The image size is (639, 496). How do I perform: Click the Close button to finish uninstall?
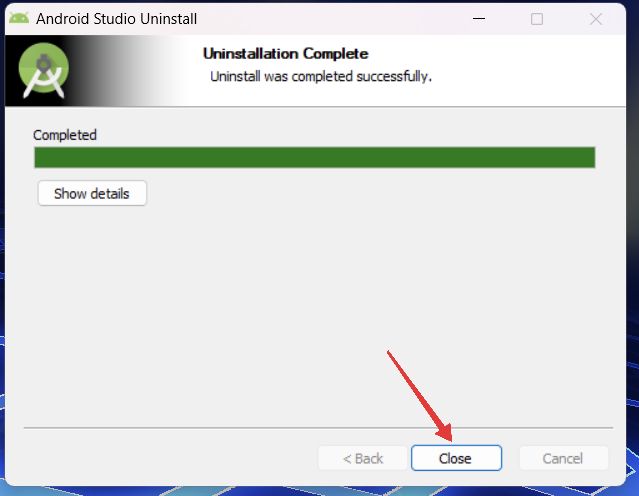[456, 458]
